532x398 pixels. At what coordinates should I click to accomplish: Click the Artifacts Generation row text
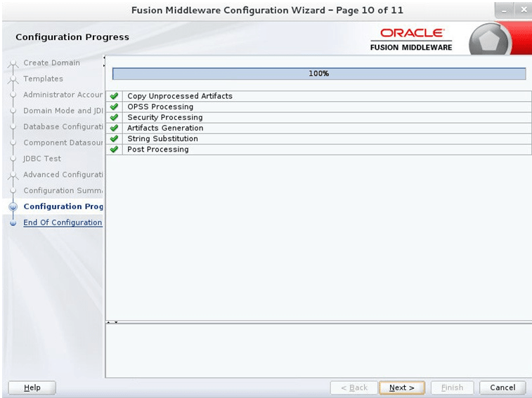pyautogui.click(x=165, y=128)
